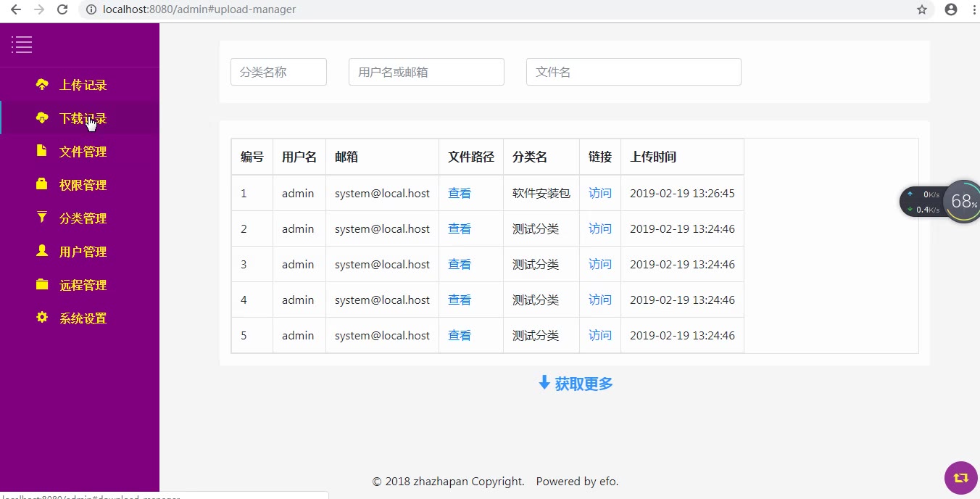Click the browser bookmark star icon
The width and height of the screenshot is (980, 499).
(x=922, y=9)
